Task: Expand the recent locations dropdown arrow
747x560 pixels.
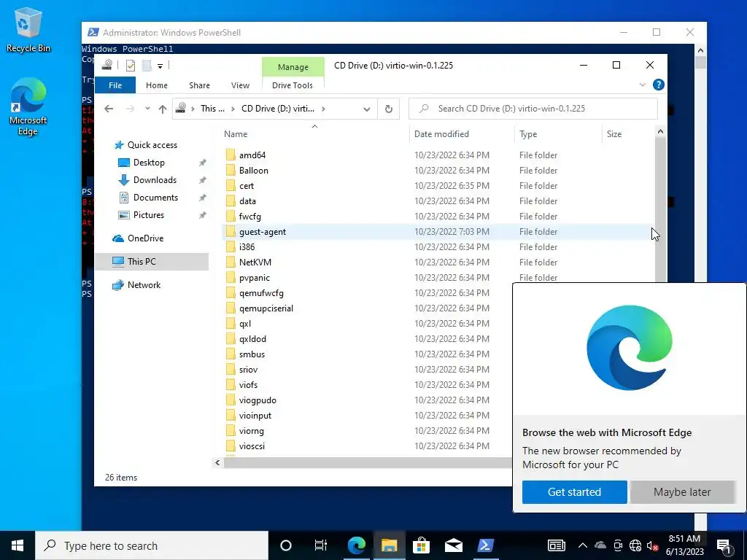Action: coord(147,109)
